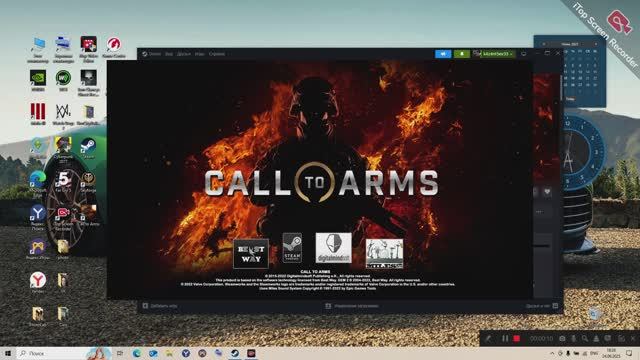Open the Друзья menu in Steam

[x=184, y=54]
